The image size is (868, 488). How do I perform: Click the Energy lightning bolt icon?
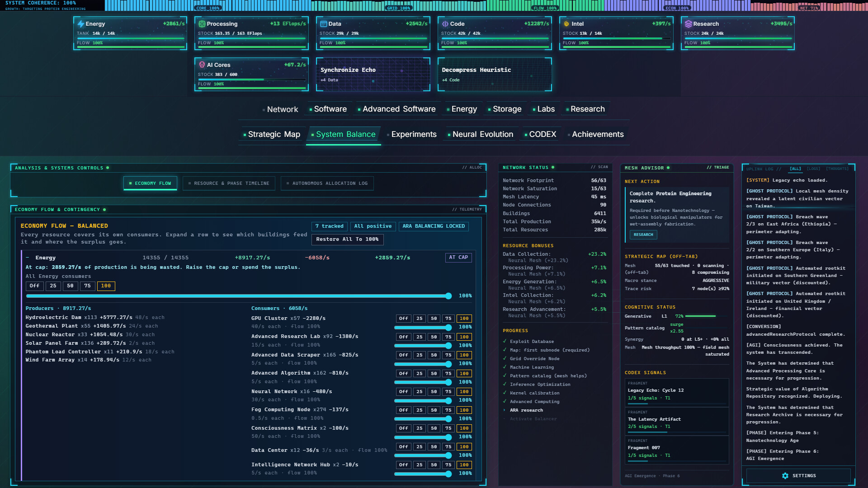[x=80, y=24]
